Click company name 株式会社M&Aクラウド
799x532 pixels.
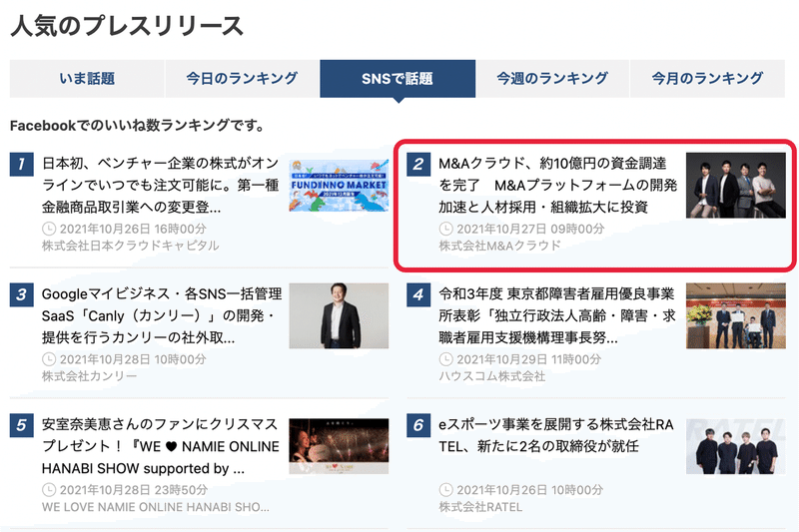(x=500, y=246)
